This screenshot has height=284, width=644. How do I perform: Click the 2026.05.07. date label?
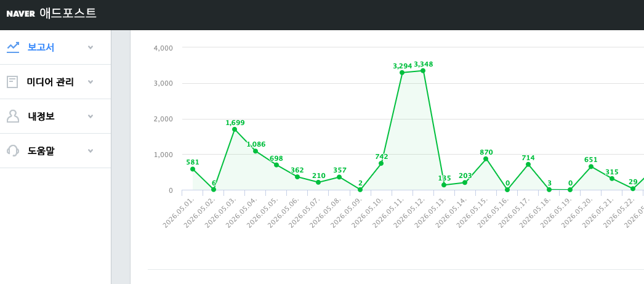[x=304, y=212]
